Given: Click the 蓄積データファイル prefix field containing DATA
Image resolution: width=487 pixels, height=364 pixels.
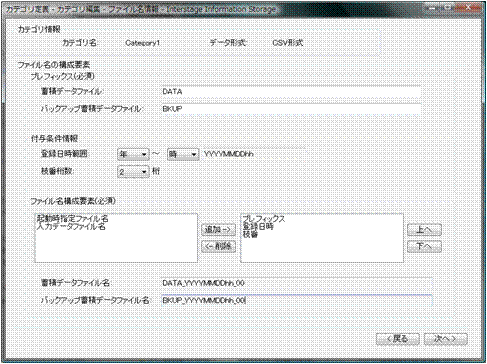Looking at the screenshot, I should click(x=290, y=92).
